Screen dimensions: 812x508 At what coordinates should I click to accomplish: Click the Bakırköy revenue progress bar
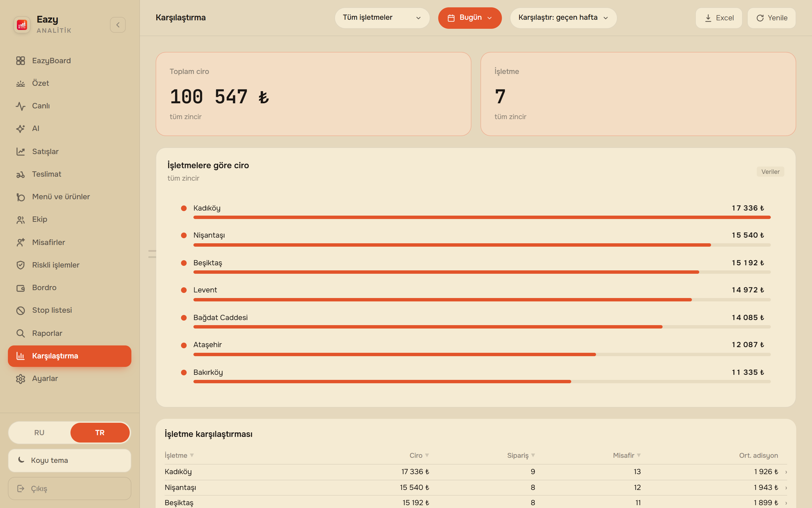pos(482,382)
